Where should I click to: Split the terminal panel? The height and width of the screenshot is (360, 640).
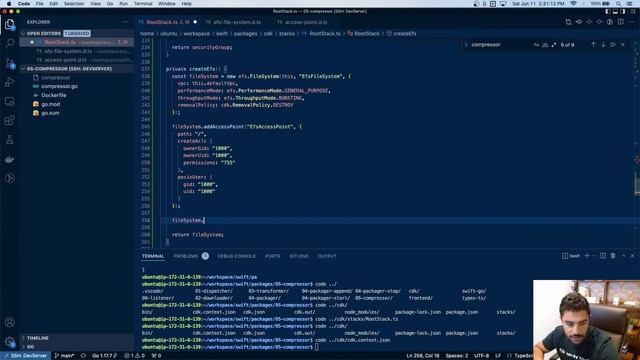click(603, 256)
